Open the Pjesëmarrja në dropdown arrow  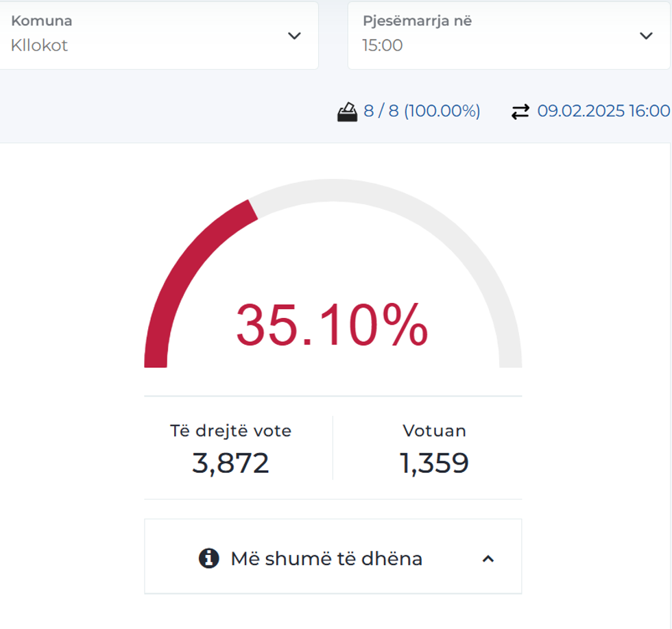(646, 36)
